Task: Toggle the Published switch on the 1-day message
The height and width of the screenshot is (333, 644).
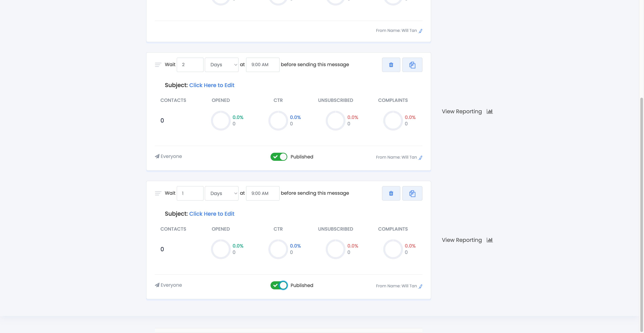Action: pyautogui.click(x=279, y=286)
